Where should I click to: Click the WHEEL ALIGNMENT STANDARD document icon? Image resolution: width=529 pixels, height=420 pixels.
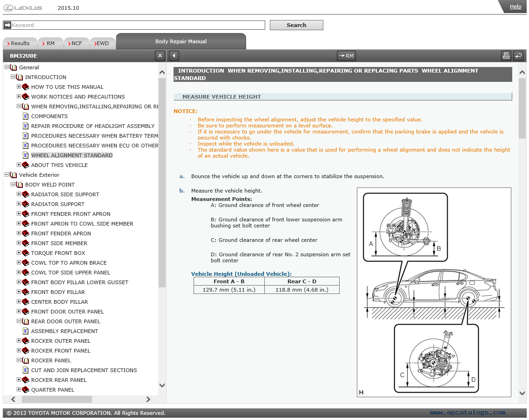(x=25, y=155)
